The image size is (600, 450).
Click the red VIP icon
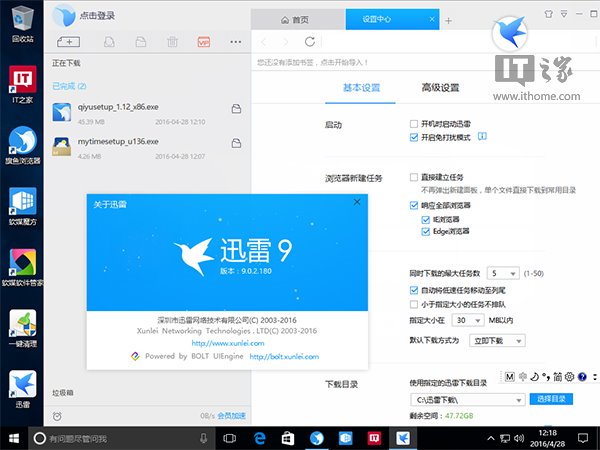tap(204, 42)
